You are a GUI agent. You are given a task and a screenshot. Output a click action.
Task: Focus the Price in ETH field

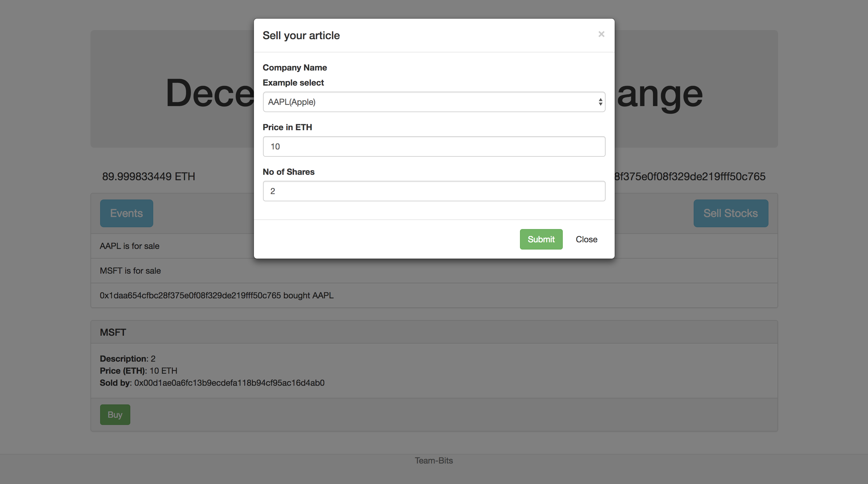(434, 146)
